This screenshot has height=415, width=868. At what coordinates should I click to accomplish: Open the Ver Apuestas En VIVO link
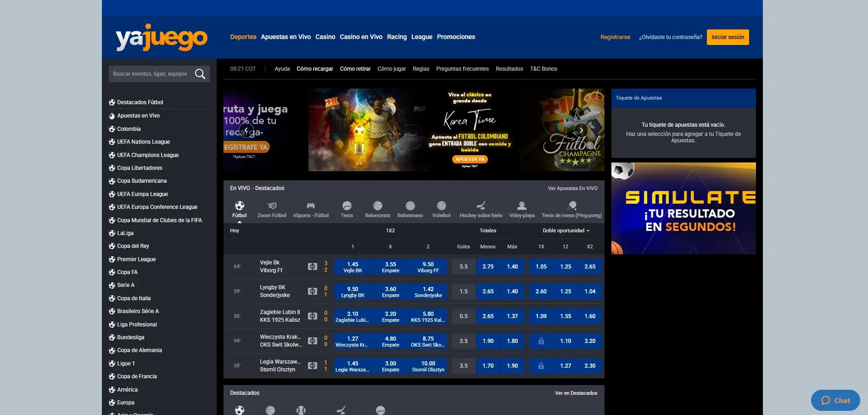pyautogui.click(x=571, y=188)
